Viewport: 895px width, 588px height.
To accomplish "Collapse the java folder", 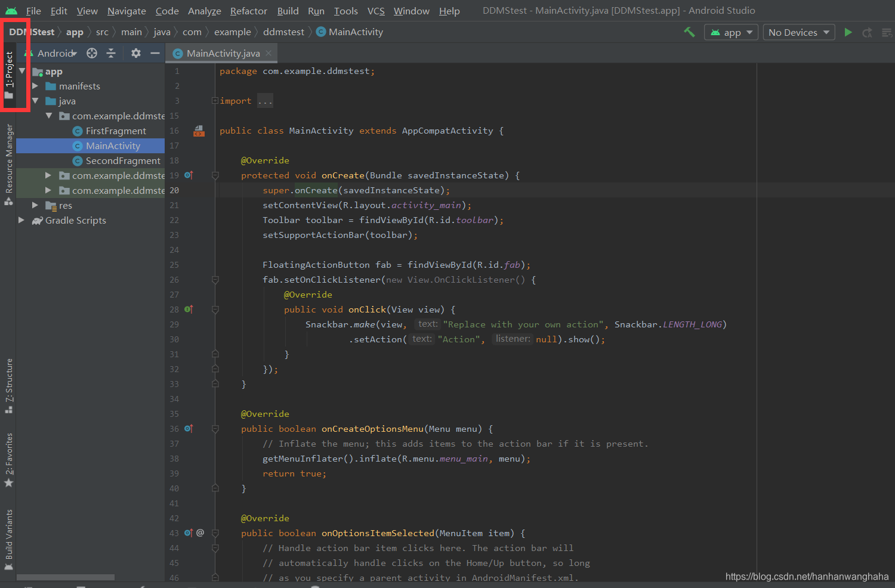I will 35,101.
